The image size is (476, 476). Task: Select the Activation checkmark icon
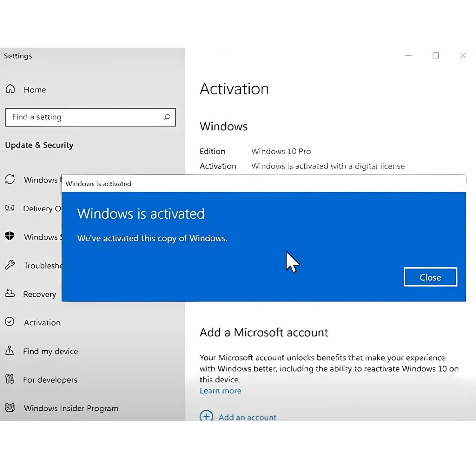(10, 322)
